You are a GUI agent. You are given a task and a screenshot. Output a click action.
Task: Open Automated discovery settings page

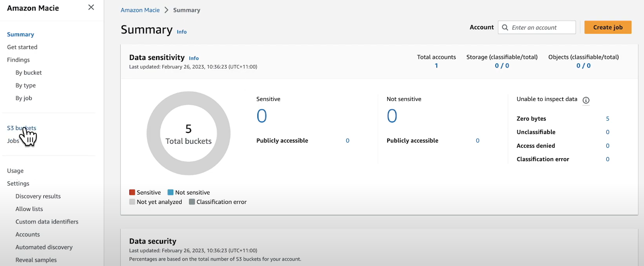tap(44, 247)
